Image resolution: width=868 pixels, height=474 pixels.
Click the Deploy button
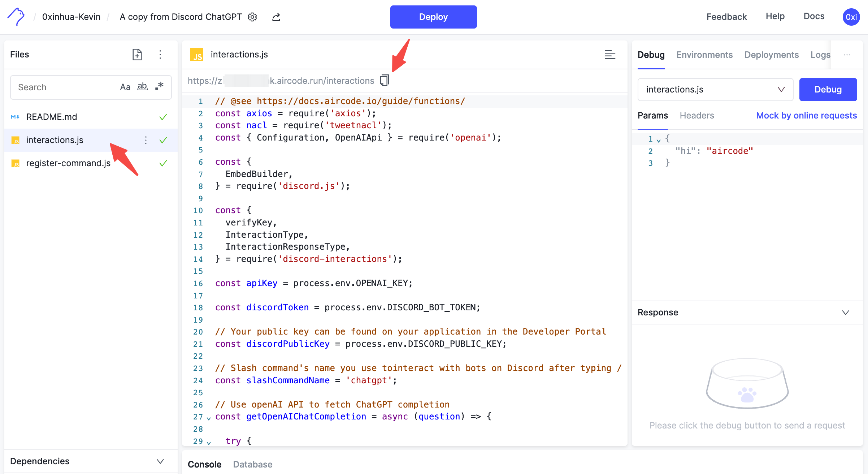[433, 17]
